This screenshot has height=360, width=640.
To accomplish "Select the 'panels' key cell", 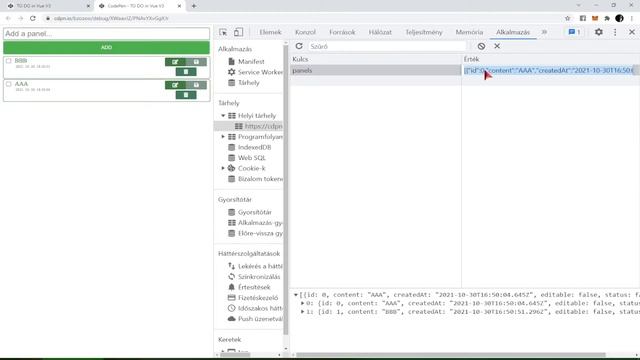I will [376, 71].
